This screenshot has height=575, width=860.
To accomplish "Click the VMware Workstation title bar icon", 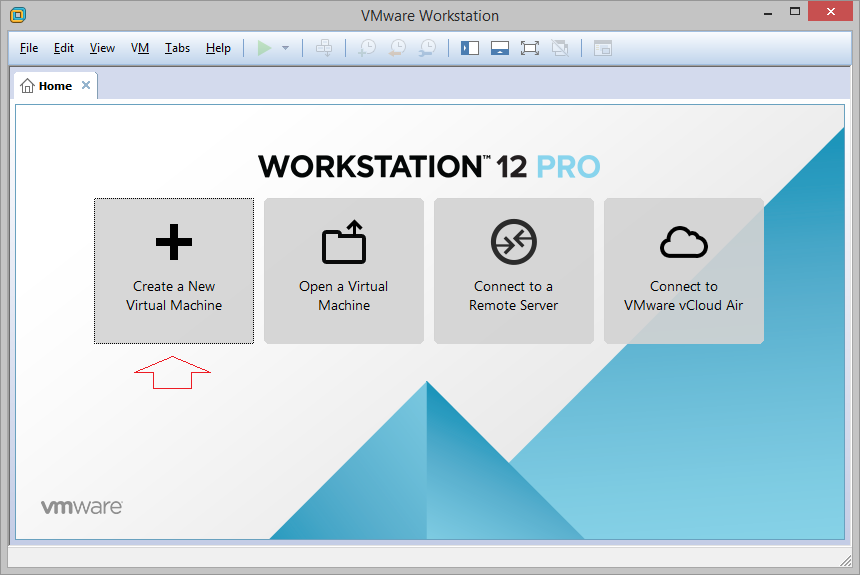I will 18,15.
